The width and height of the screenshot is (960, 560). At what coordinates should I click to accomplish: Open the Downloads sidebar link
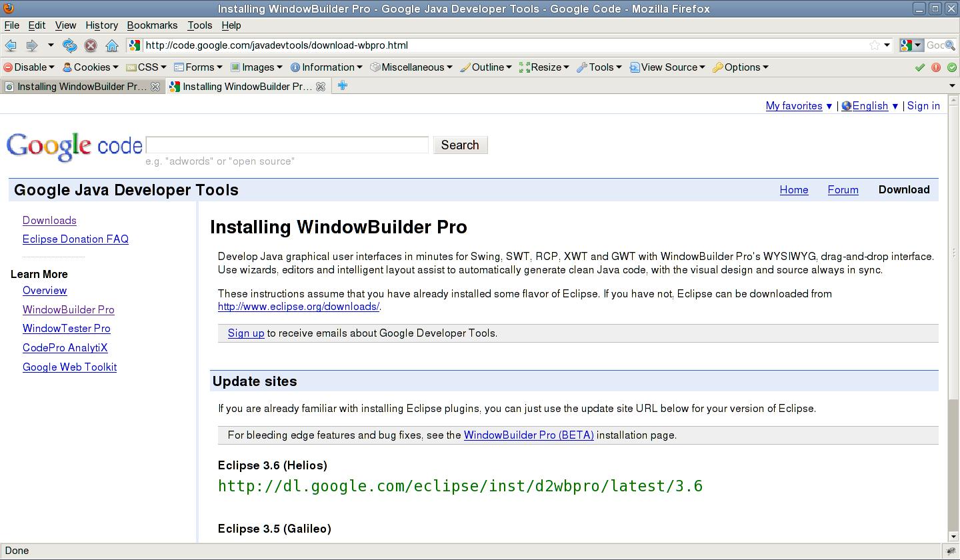49,220
